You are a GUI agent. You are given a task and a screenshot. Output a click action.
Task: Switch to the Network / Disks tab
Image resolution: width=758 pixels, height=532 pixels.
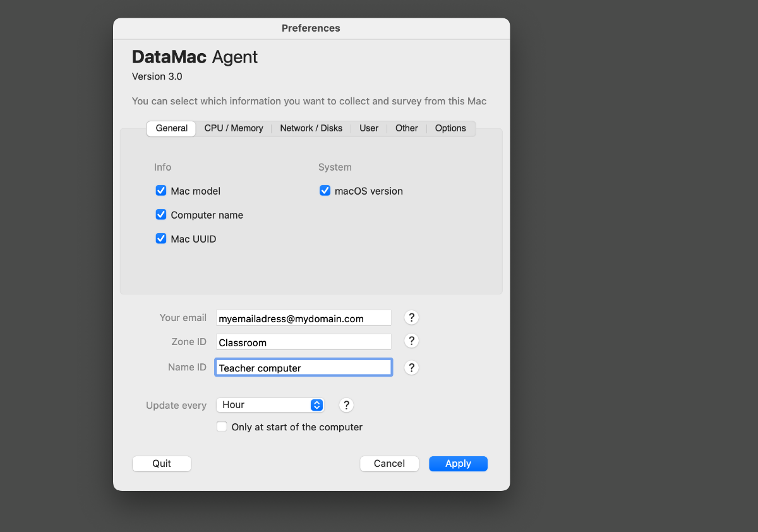(x=311, y=128)
